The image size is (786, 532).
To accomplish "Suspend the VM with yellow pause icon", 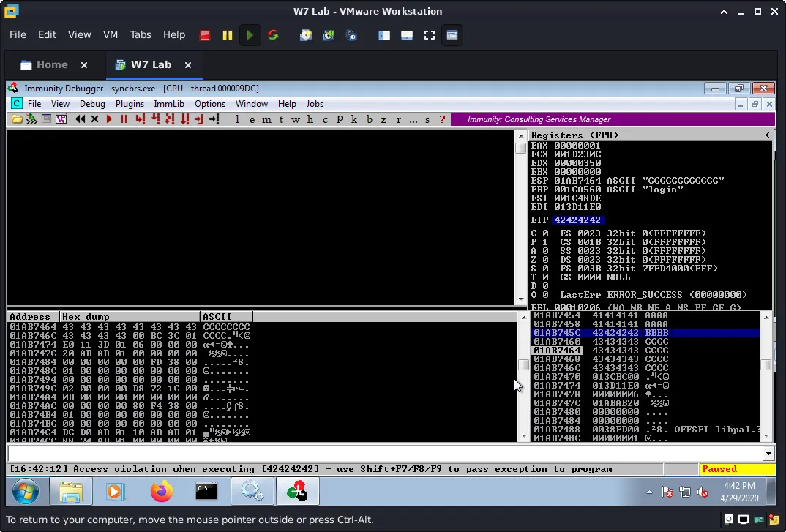I will pyautogui.click(x=228, y=35).
